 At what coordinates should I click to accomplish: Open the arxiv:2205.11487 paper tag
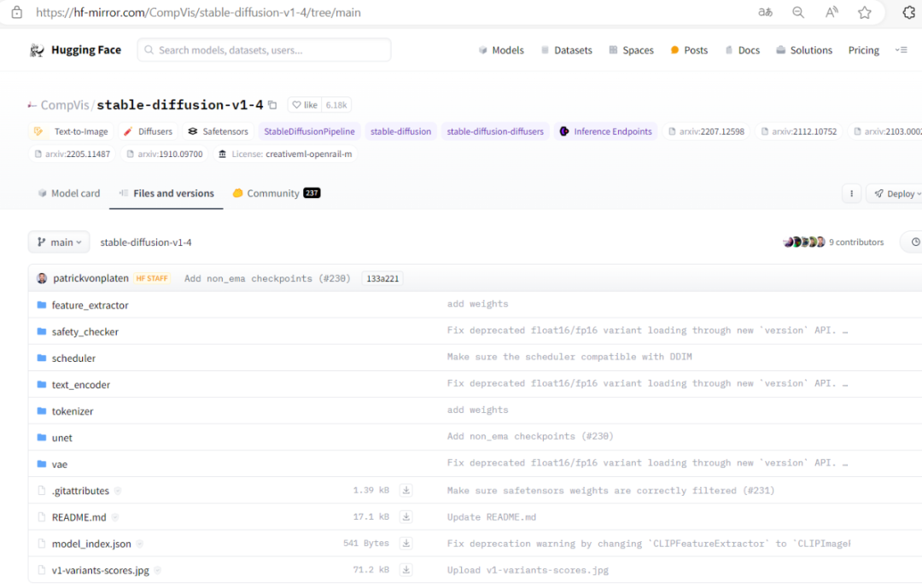[72, 154]
